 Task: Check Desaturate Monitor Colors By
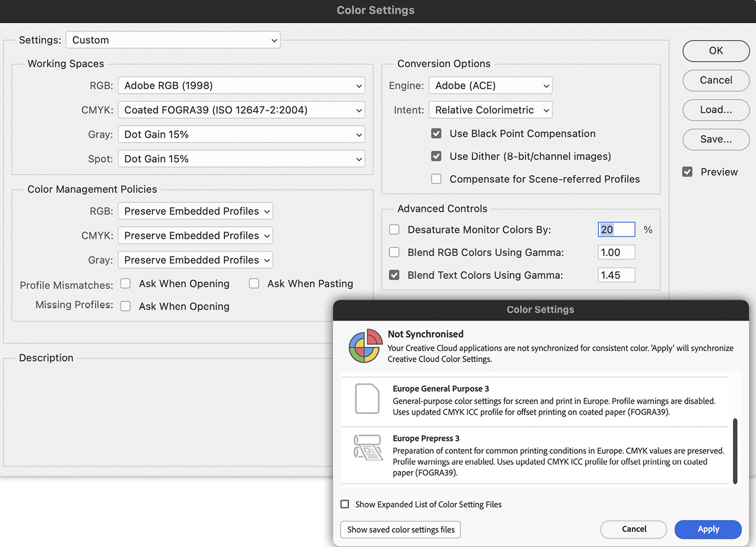[x=394, y=229]
